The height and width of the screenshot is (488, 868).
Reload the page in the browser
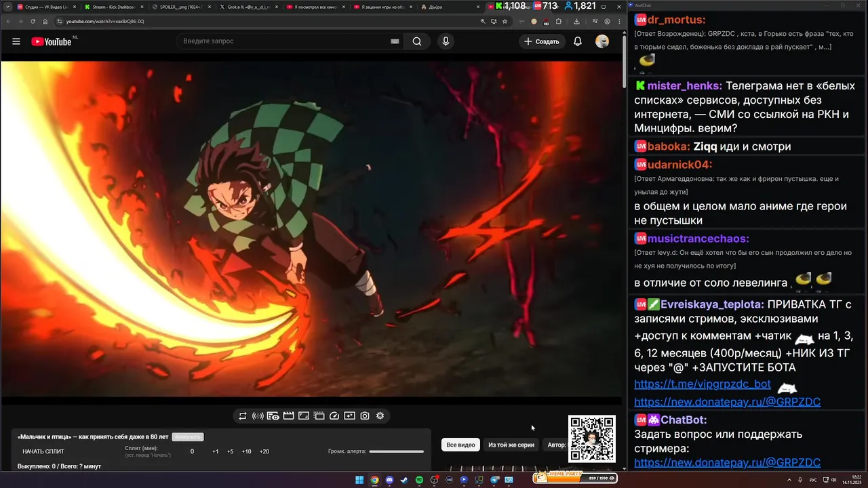[33, 21]
